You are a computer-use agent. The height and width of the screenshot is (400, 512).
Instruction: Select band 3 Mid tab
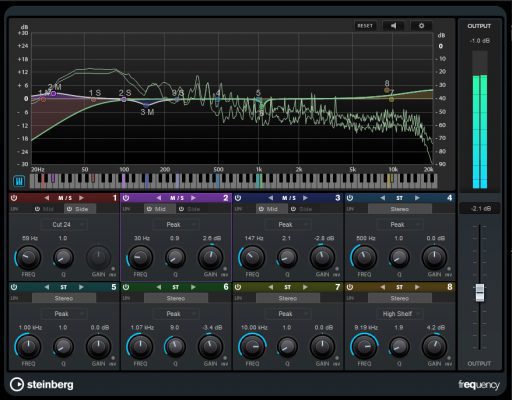coord(272,209)
